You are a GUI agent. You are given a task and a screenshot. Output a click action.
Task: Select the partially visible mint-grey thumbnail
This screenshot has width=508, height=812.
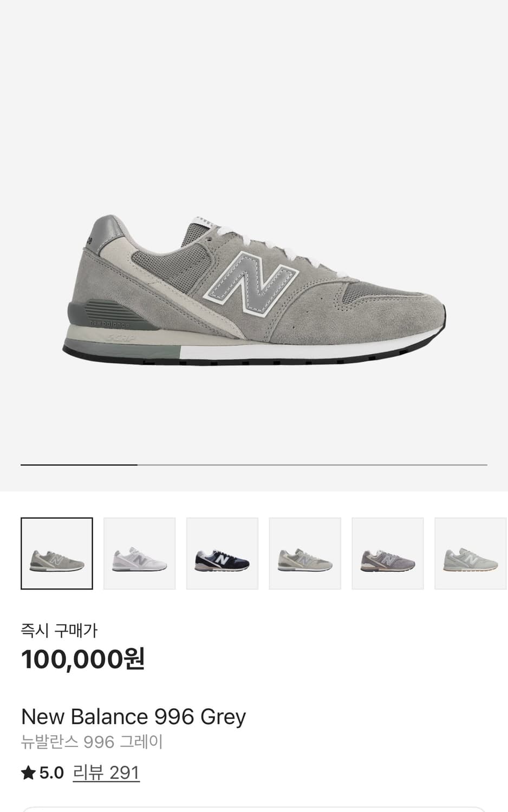tap(471, 553)
